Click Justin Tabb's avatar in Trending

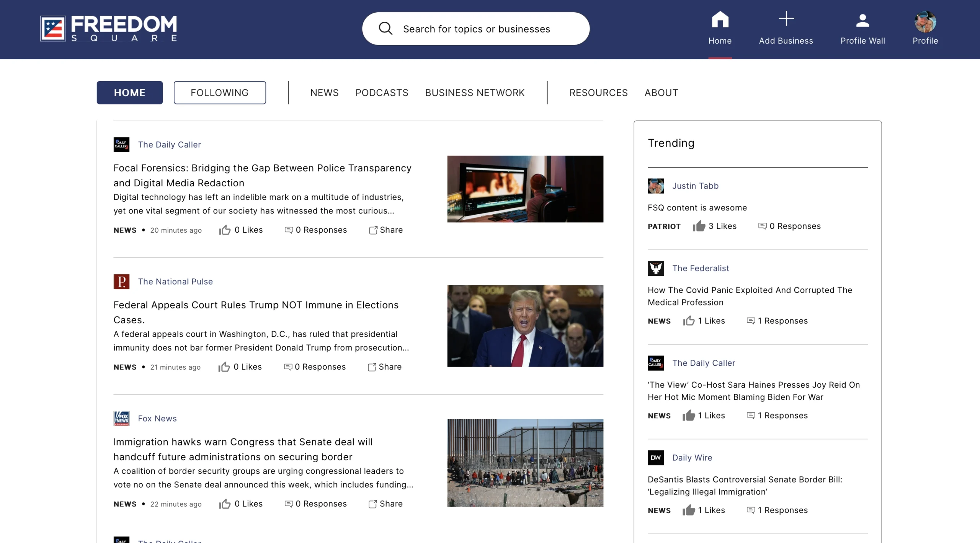pos(656,186)
